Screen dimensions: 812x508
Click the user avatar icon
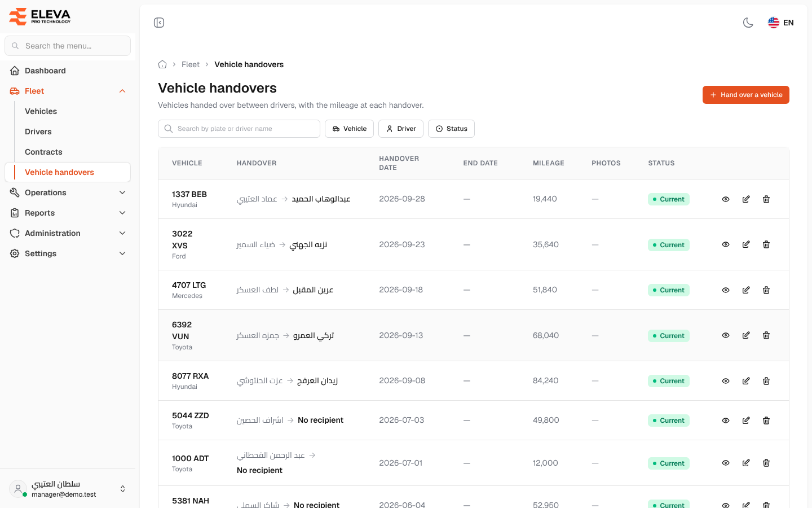pyautogui.click(x=18, y=489)
